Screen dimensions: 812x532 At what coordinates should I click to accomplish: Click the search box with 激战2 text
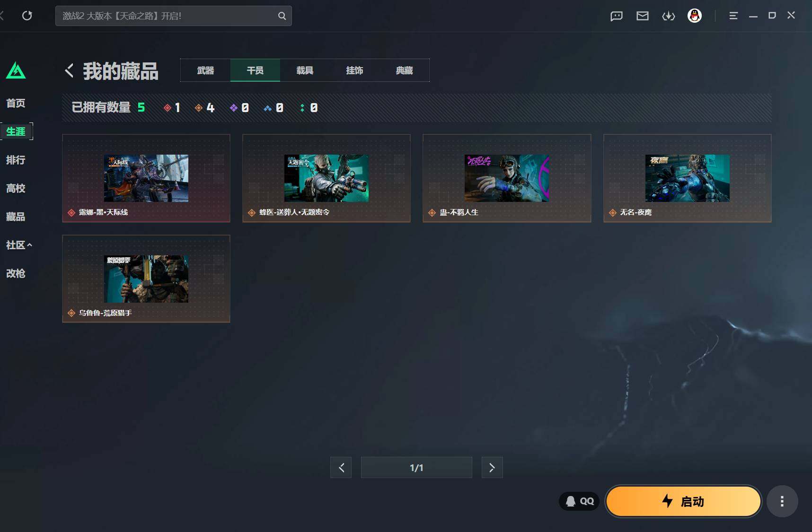pos(174,16)
